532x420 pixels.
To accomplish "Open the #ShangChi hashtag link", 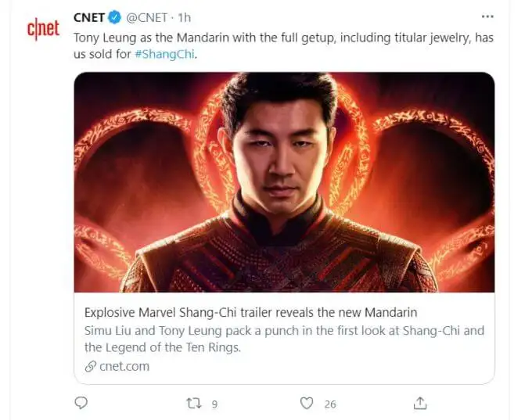I will click(x=164, y=54).
